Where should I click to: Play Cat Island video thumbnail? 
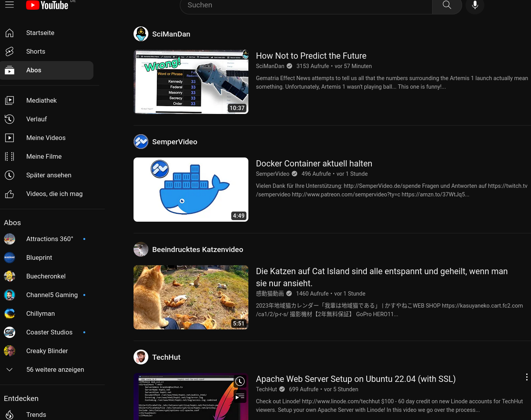click(x=191, y=297)
